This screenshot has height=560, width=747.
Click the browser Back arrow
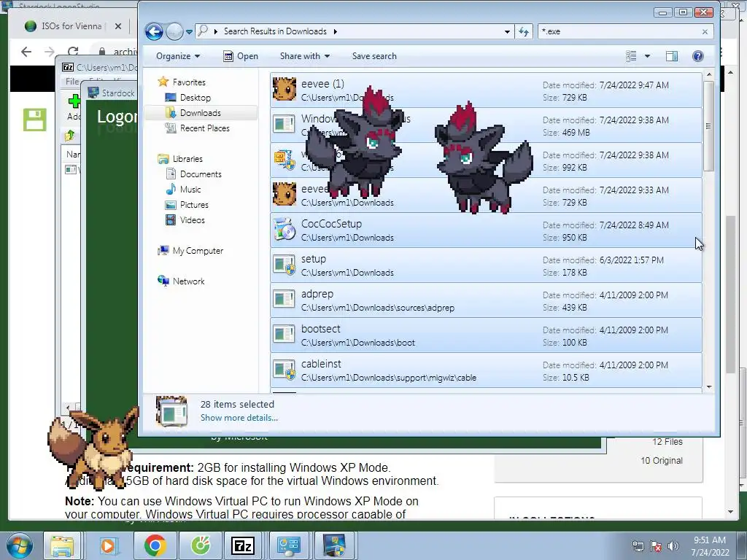pos(26,52)
